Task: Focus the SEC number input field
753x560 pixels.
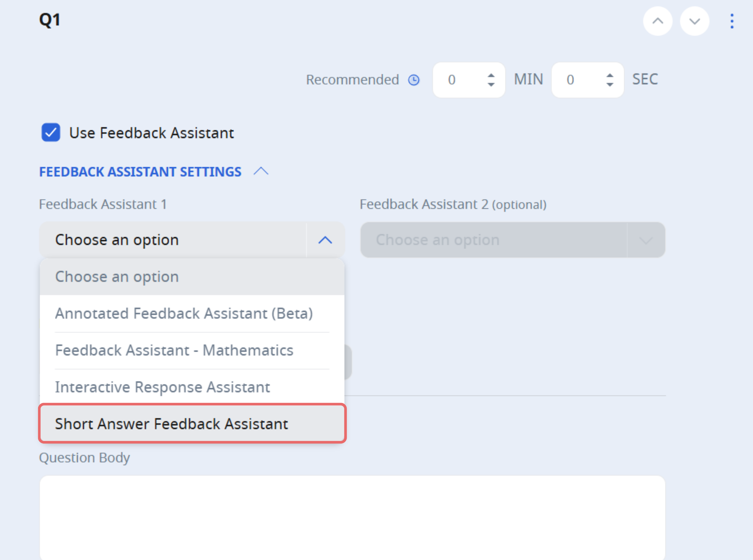Action: coord(587,80)
